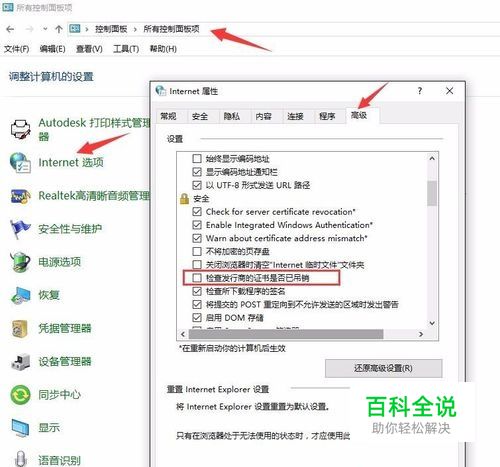Click the forward arrow in Control Panel

click(30, 29)
